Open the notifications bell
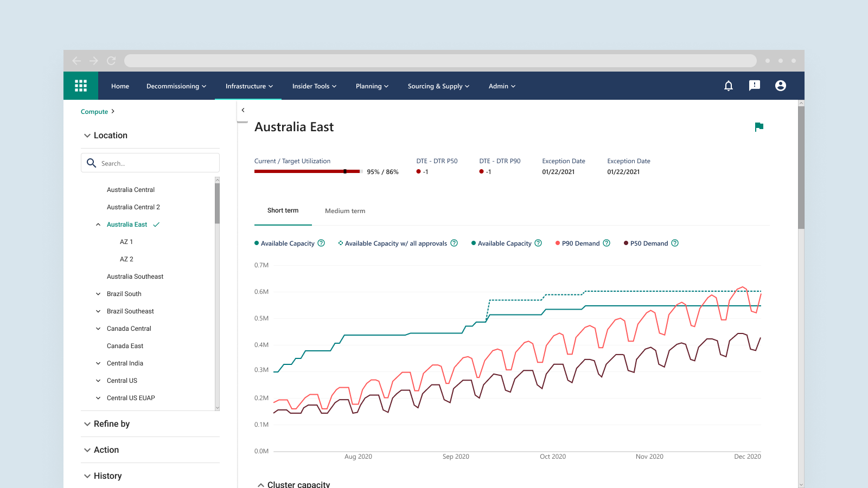This screenshot has width=868, height=488. (x=729, y=86)
